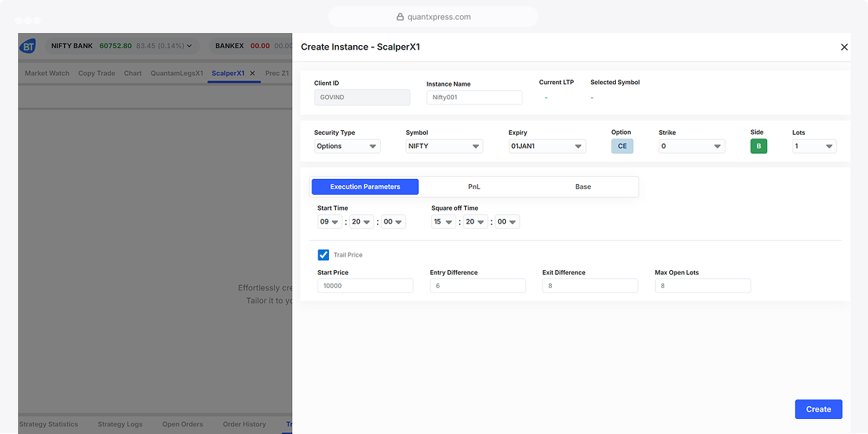Open the Start Time minute dropdown
868x434 pixels.
[x=361, y=222]
